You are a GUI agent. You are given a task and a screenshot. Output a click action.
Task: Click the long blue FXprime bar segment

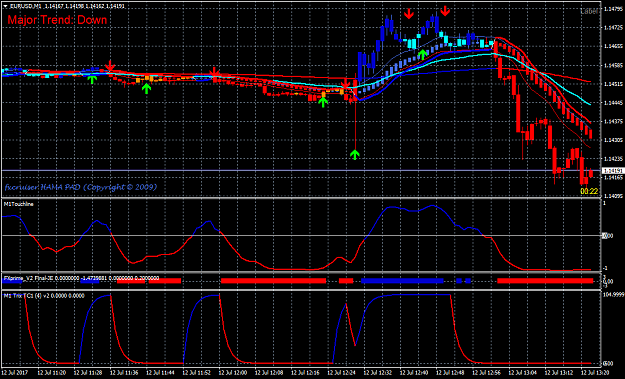tap(402, 281)
